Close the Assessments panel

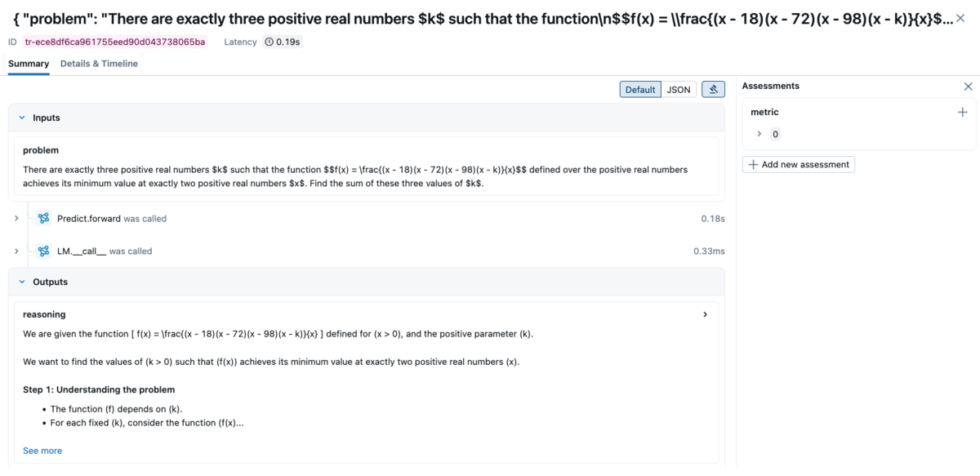coord(969,87)
